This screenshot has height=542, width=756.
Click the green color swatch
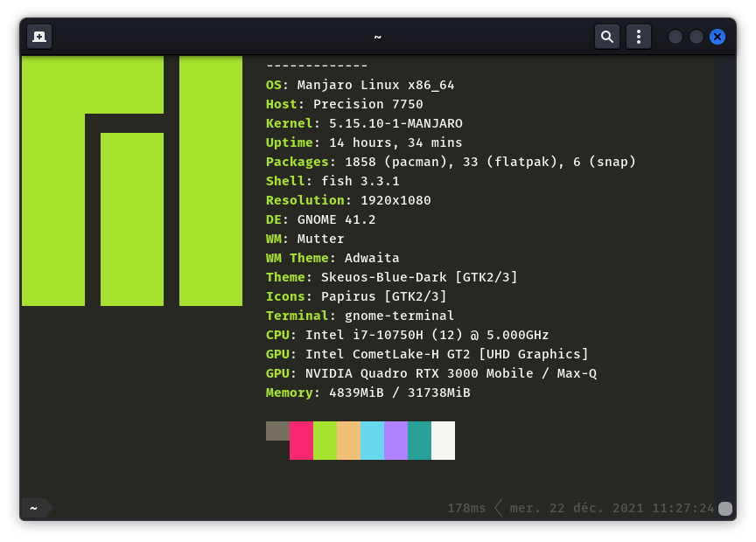tap(325, 440)
